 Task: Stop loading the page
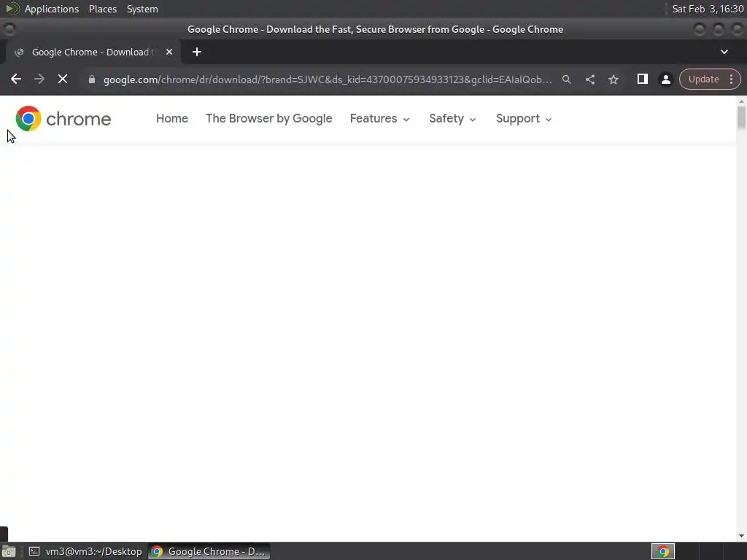[x=63, y=79]
